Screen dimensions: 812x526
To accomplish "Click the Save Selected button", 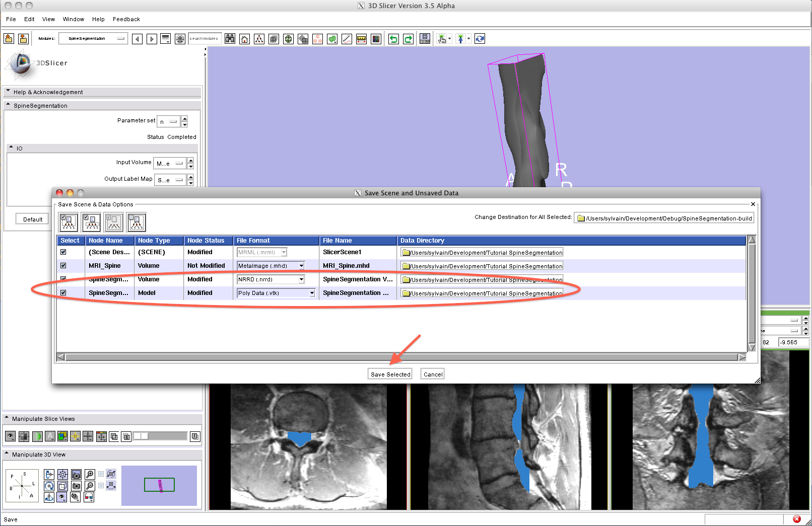I will coord(390,374).
